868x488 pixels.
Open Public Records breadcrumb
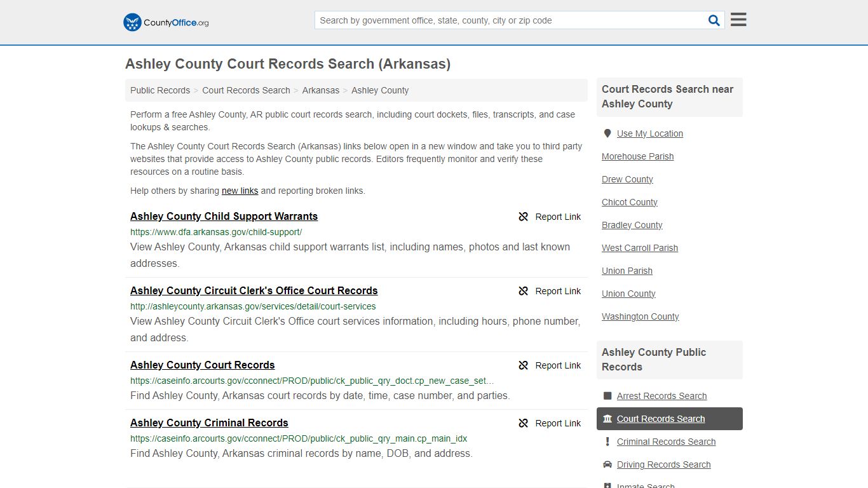pyautogui.click(x=160, y=90)
